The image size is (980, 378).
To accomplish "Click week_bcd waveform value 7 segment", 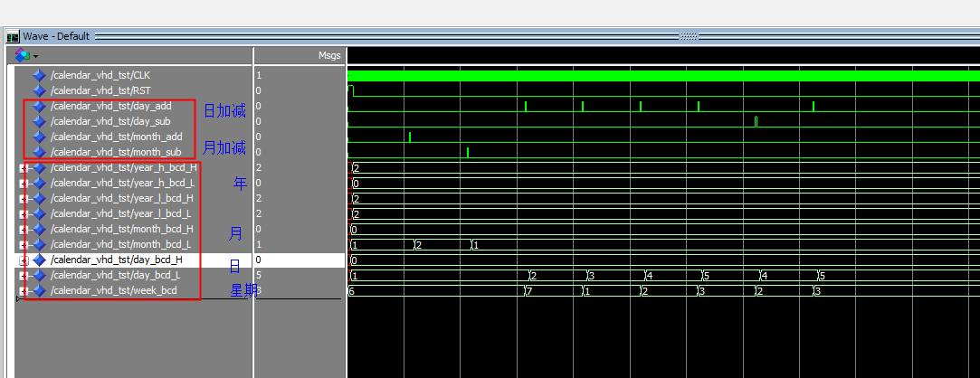I will (554, 290).
